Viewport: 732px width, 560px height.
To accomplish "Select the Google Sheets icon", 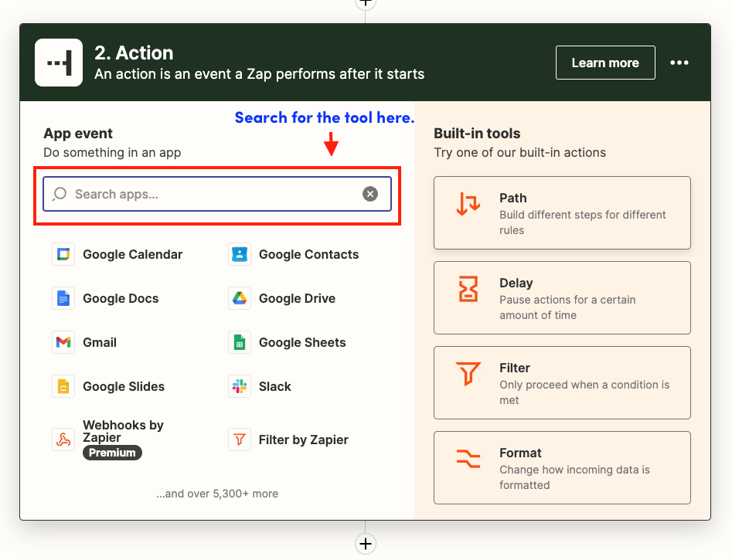I will pyautogui.click(x=240, y=342).
